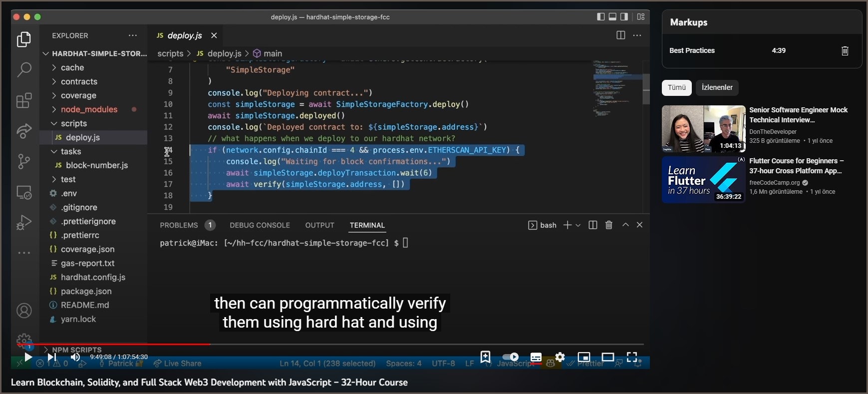Open the Remote Explorer monitor icon
Screen dimensions: 868x394
point(24,192)
